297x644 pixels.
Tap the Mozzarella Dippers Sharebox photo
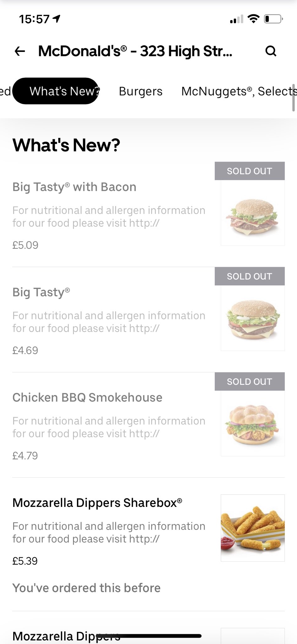[252, 528]
